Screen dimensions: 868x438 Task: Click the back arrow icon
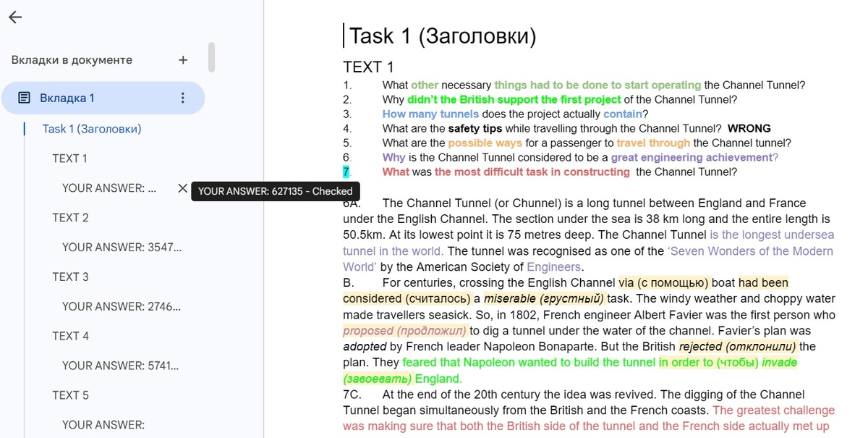15,17
